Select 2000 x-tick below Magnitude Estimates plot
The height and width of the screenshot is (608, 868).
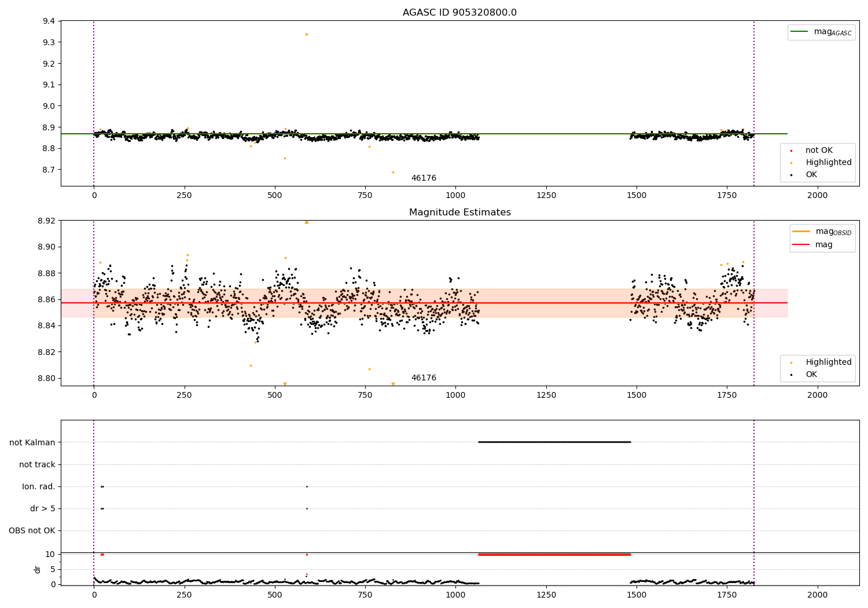[x=818, y=395]
